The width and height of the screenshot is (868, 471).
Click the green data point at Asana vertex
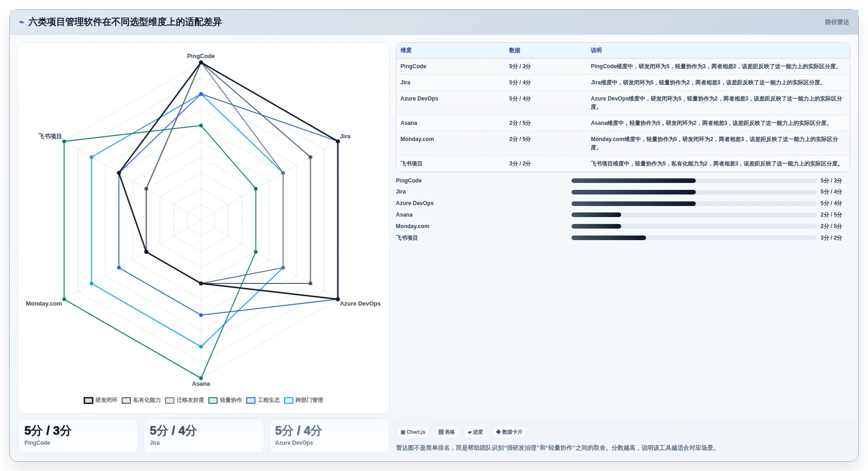pos(201,378)
